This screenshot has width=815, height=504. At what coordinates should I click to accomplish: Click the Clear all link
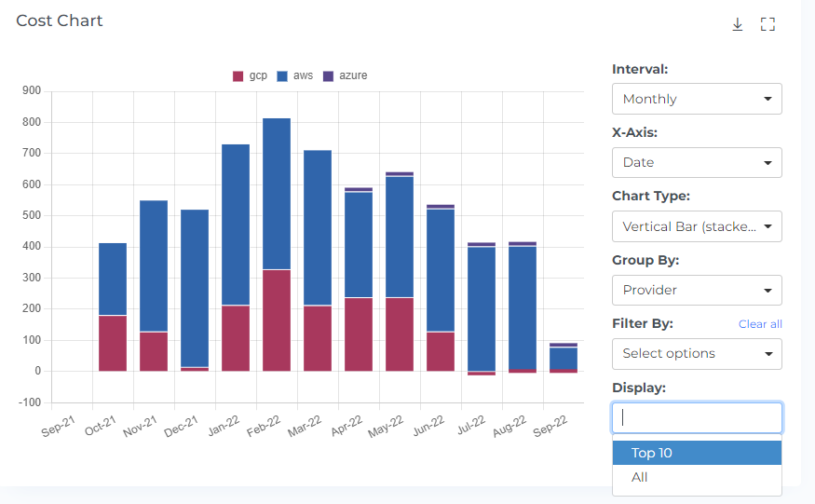(760, 324)
